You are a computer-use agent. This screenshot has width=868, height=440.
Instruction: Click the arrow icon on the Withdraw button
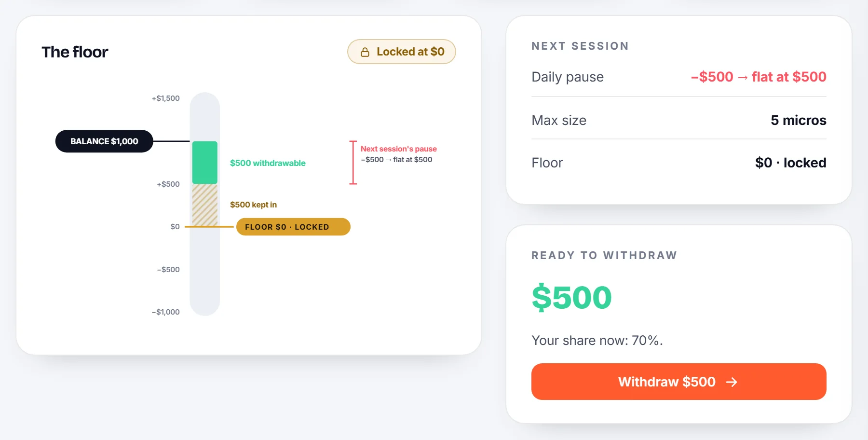pos(732,382)
